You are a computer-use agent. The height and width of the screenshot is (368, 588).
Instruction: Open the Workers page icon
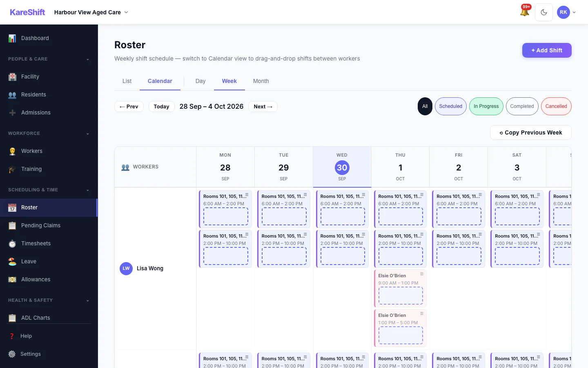click(x=13, y=151)
